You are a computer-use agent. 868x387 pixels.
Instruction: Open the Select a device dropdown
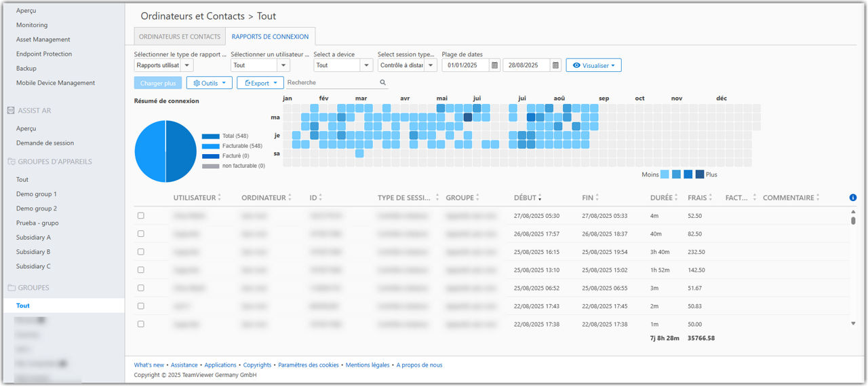pyautogui.click(x=343, y=65)
